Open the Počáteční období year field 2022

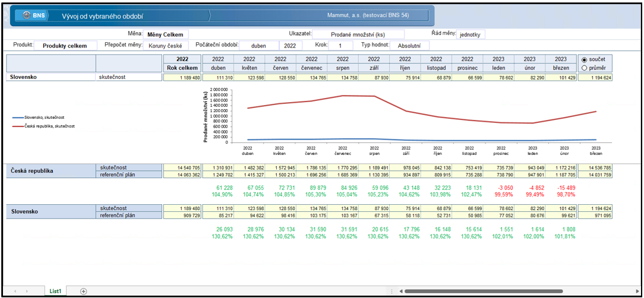(291, 46)
